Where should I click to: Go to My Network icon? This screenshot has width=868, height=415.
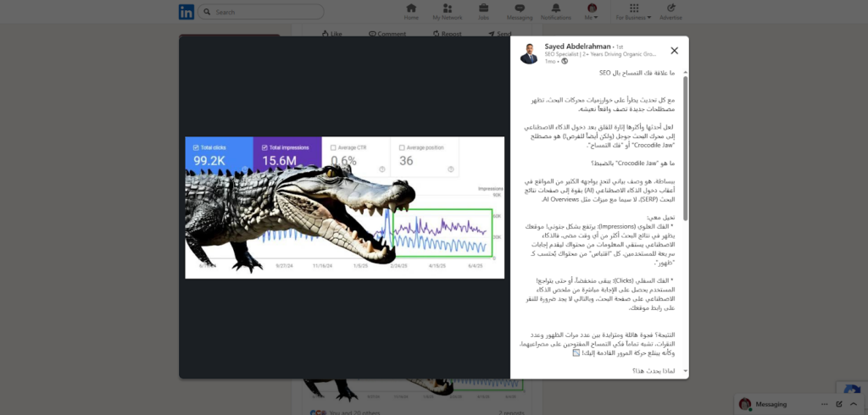pos(447,11)
